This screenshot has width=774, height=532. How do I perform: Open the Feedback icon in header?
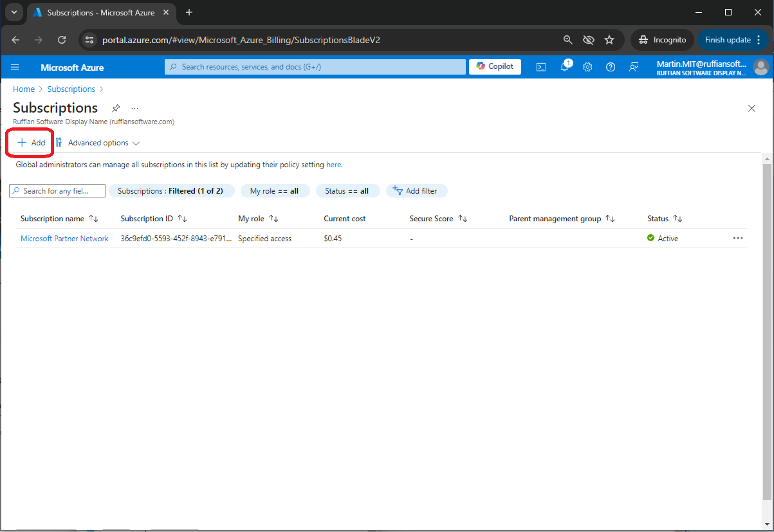pyautogui.click(x=634, y=67)
